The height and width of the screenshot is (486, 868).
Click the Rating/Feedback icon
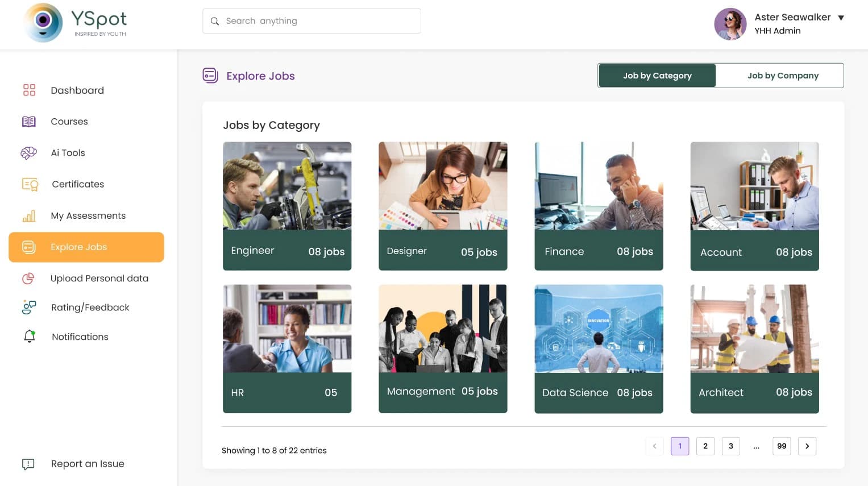(29, 308)
